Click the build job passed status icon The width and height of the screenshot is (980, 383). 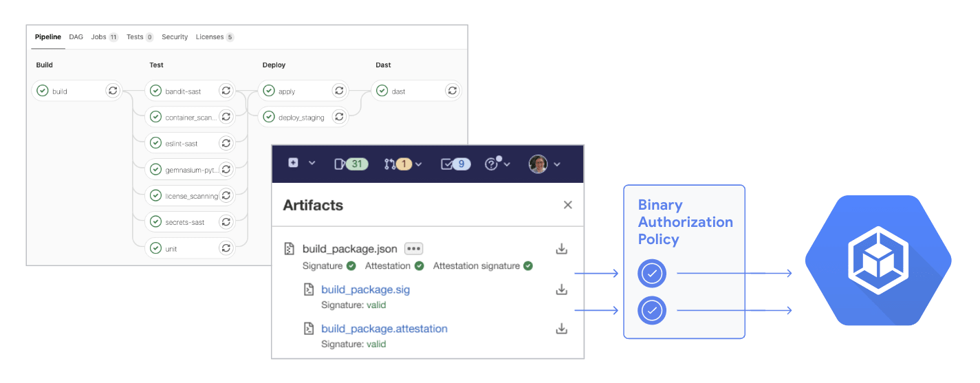pos(43,91)
